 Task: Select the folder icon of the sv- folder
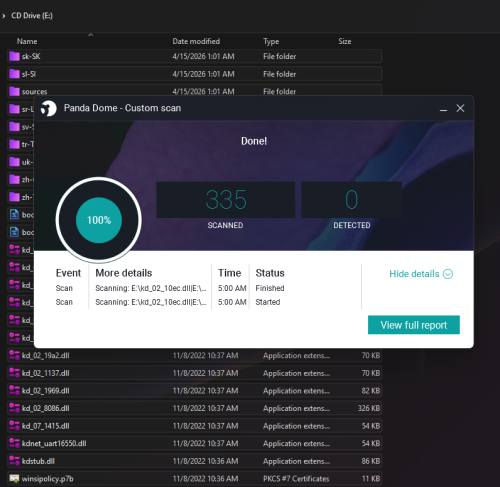pos(14,127)
